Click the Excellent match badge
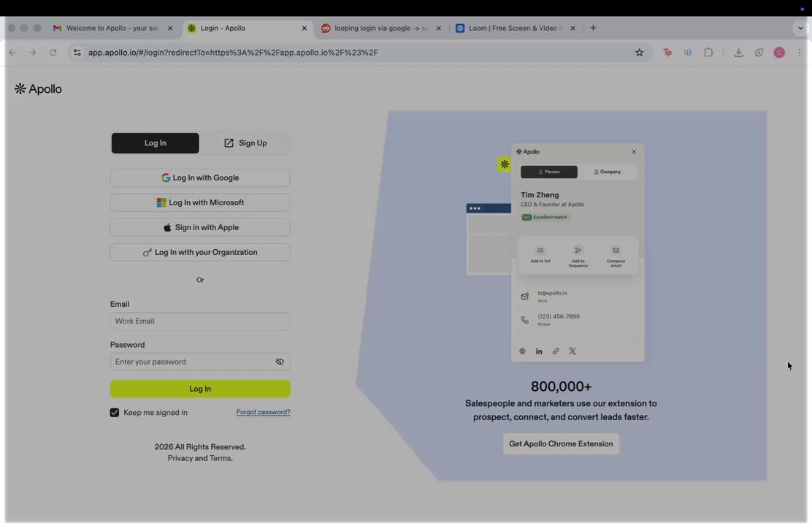 (545, 217)
